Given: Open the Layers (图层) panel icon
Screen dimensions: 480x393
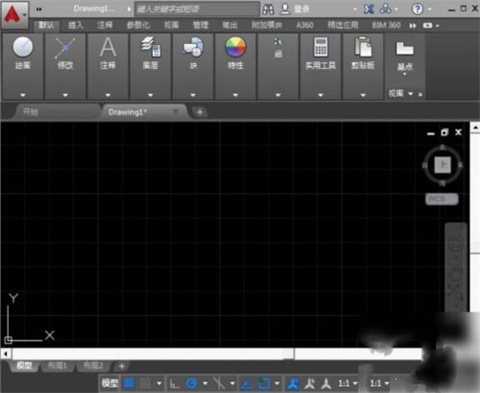Looking at the screenshot, I should [150, 47].
